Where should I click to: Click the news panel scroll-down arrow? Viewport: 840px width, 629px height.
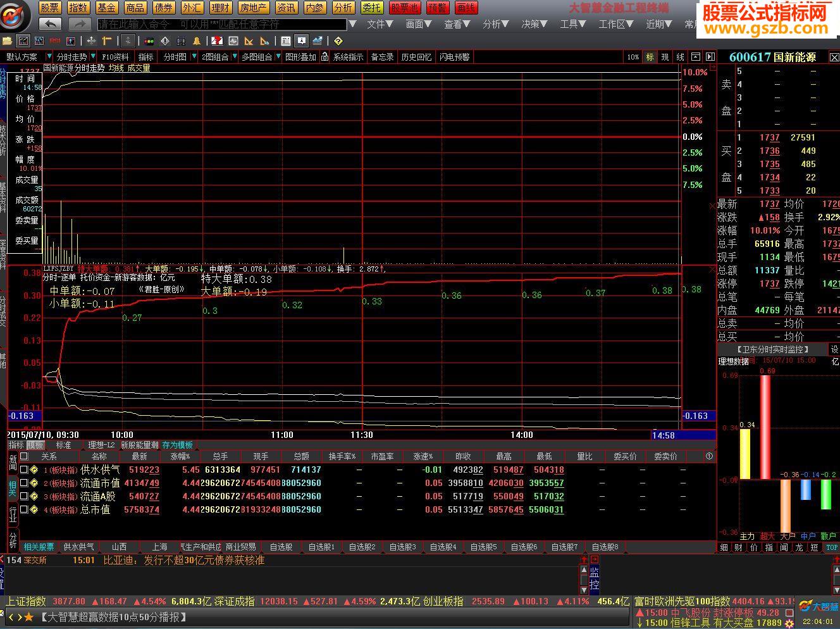584,590
